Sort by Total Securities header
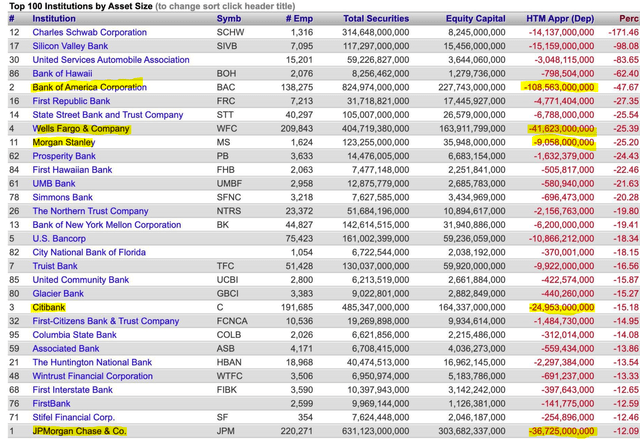The width and height of the screenshot is (640, 439). [x=382, y=19]
